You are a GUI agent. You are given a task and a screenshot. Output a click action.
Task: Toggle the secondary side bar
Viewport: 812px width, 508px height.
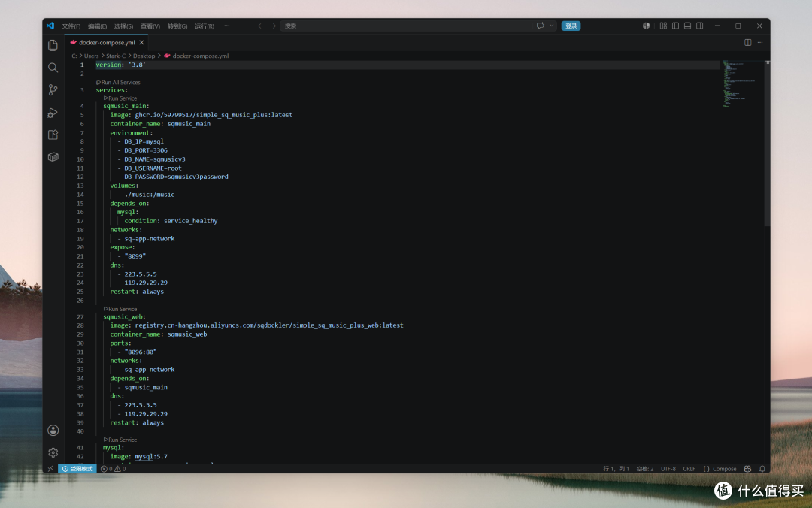tap(700, 26)
